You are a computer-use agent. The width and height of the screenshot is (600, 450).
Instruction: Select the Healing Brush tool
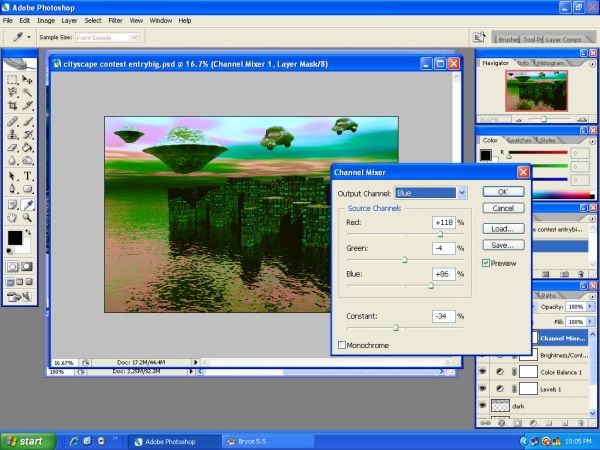coord(12,122)
